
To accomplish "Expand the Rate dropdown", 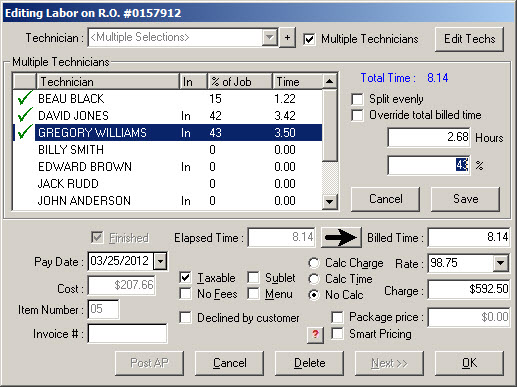I will [x=501, y=263].
